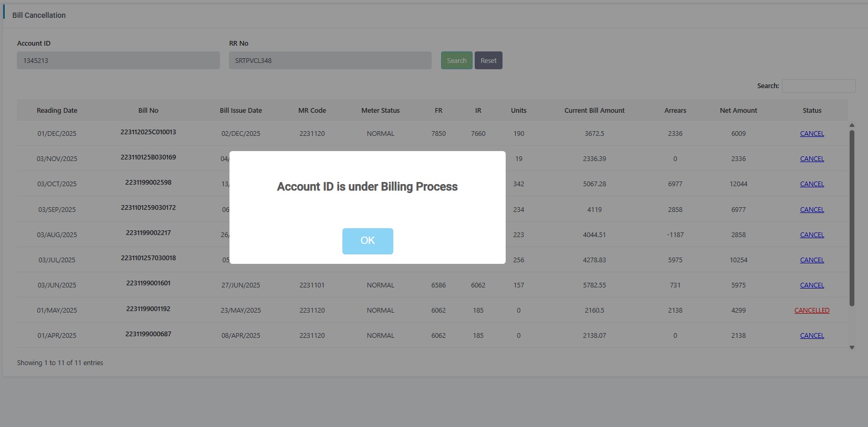Screen dimensions: 868x427
Task: Sort table by the Net Amount header
Action: coord(738,111)
